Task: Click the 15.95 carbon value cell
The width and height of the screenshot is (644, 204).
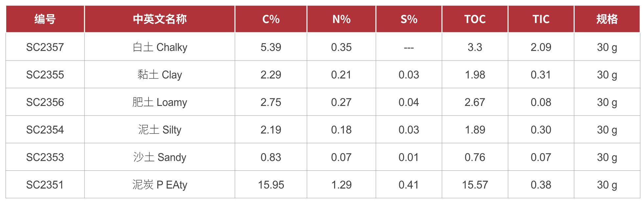Action: click(x=271, y=185)
